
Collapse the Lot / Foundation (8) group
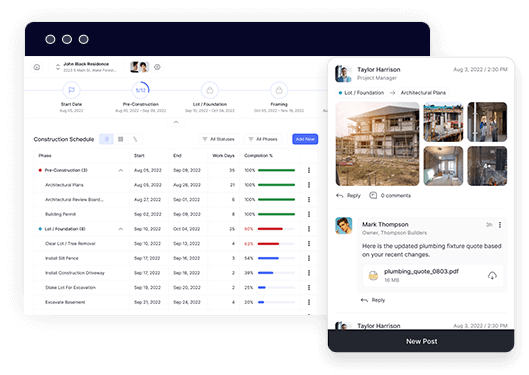[121, 229]
